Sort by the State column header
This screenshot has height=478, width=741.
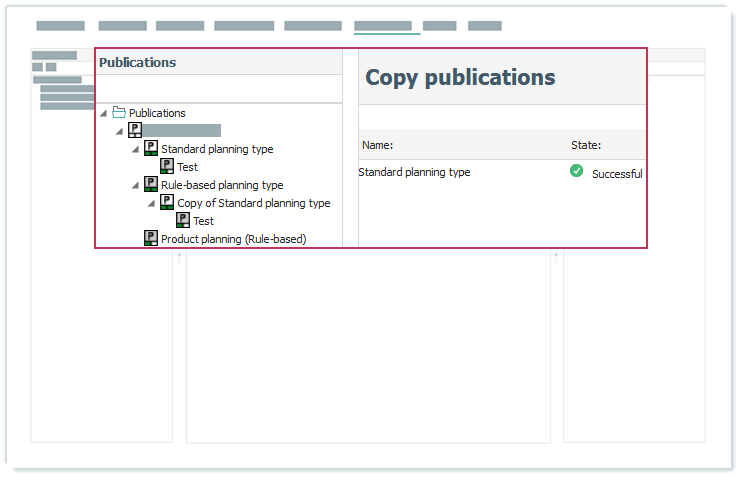[x=585, y=145]
